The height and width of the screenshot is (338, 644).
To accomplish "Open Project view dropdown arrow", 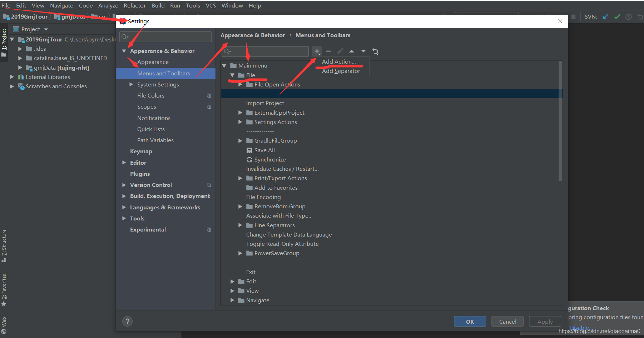I will pos(46,29).
